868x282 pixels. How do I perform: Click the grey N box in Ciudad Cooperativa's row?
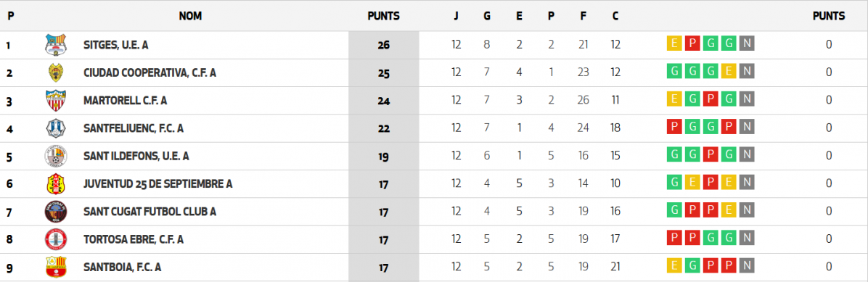[747, 71]
